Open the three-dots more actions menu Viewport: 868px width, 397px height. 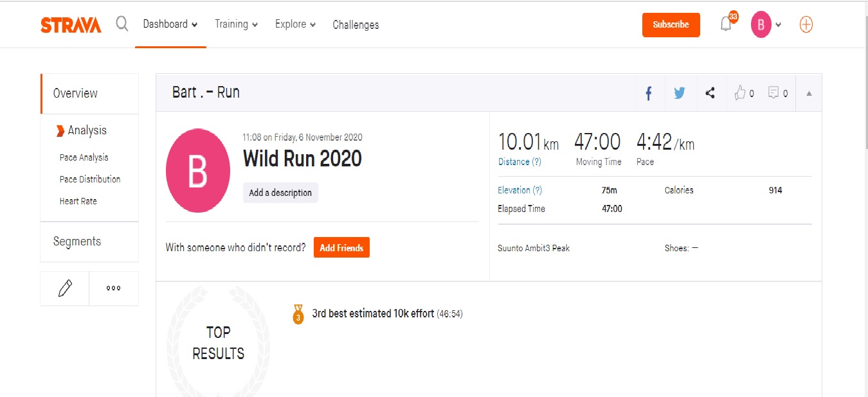[114, 288]
